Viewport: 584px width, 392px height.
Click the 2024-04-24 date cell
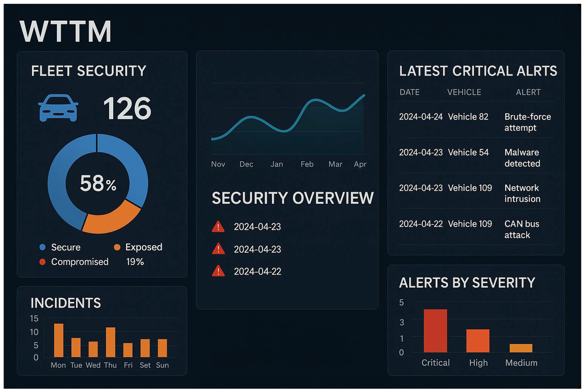coord(421,117)
